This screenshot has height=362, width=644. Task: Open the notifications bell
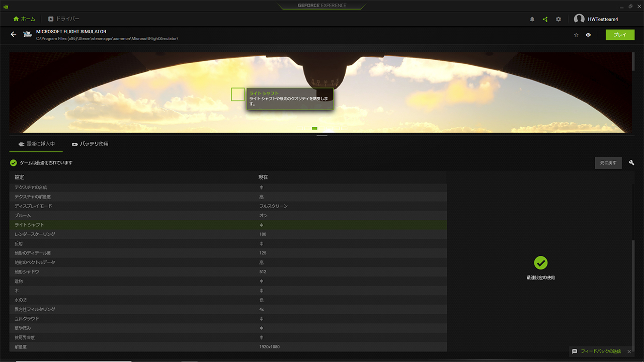coord(532,19)
